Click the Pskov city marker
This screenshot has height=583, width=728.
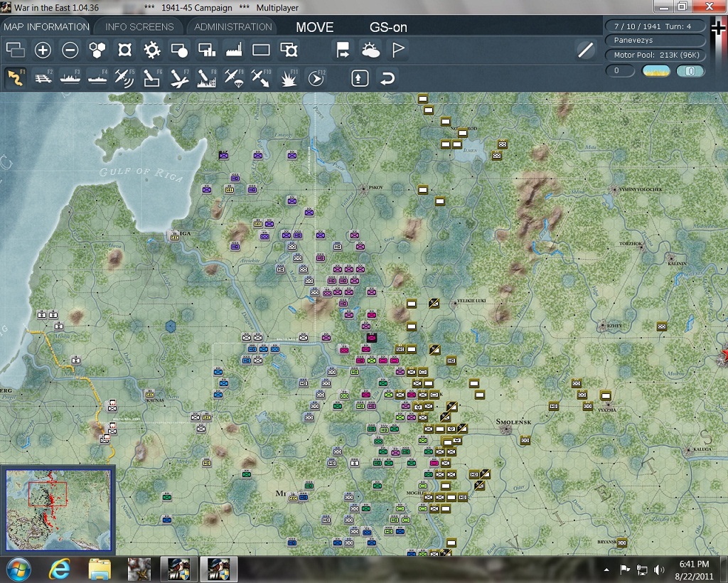(364, 189)
